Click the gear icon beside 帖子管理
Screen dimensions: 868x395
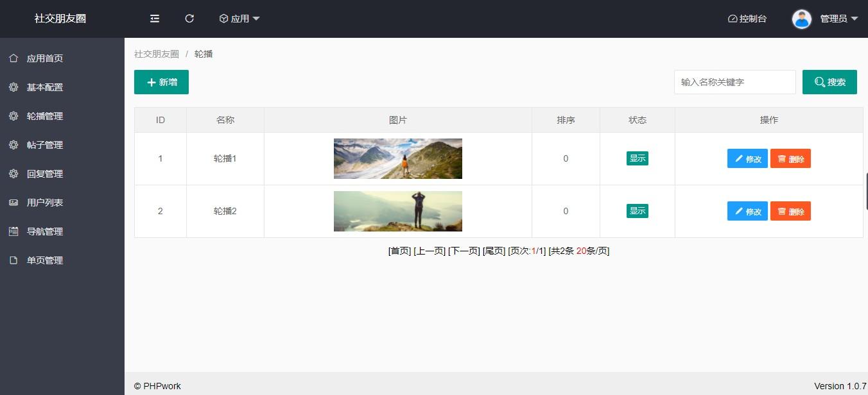click(x=13, y=145)
